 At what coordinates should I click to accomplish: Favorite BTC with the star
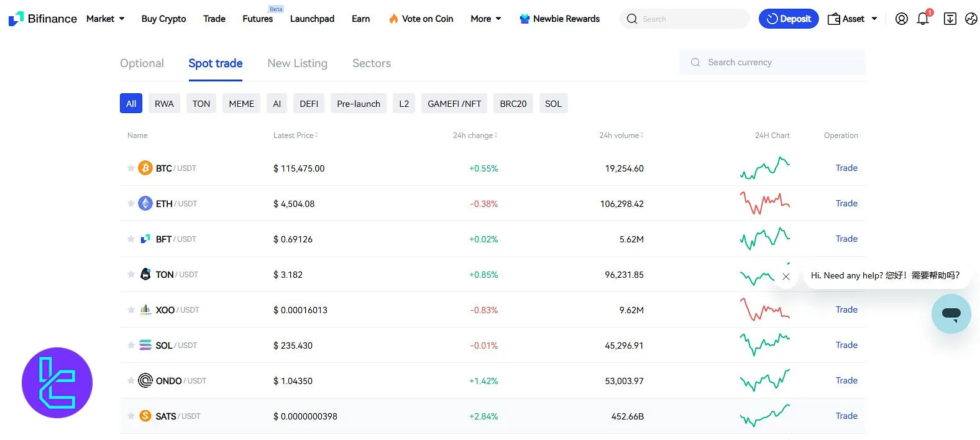(131, 168)
